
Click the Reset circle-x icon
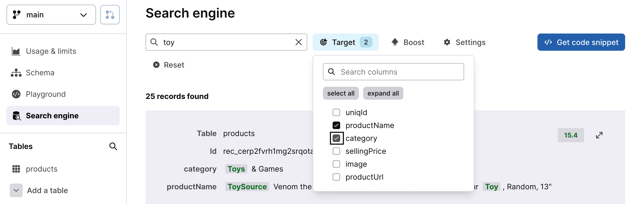[x=156, y=65]
